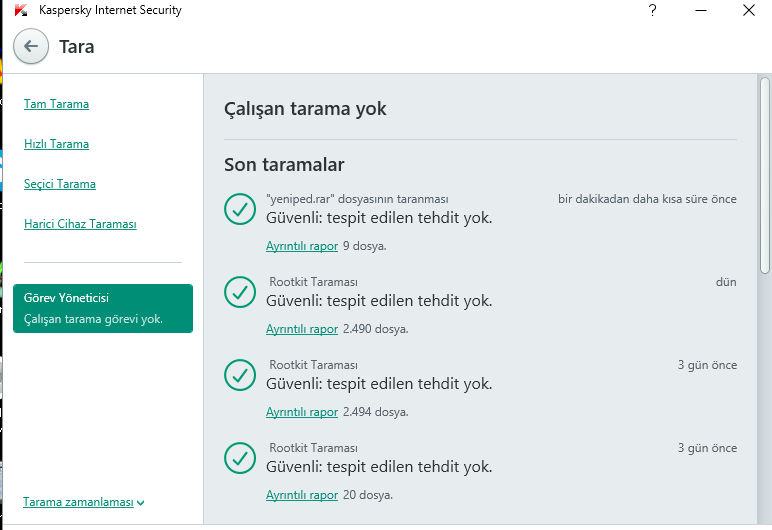Minimize the Kaspersky window
772x530 pixels.
701,10
